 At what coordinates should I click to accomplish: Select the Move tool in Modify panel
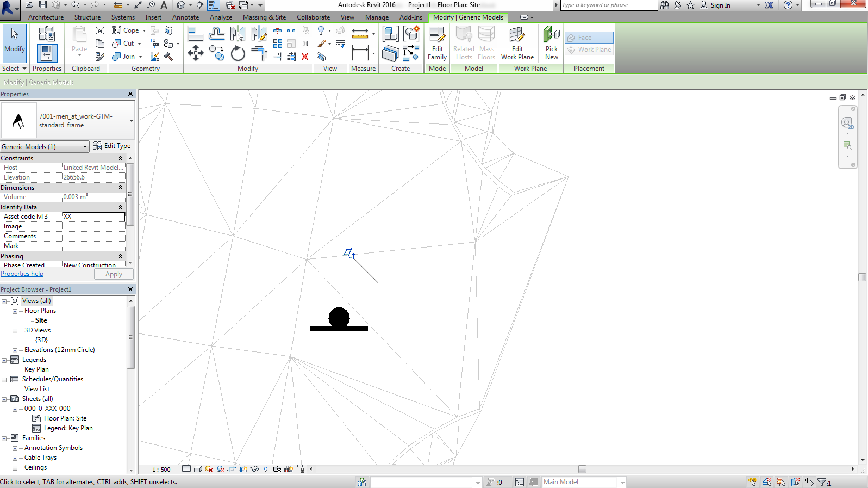coord(195,53)
